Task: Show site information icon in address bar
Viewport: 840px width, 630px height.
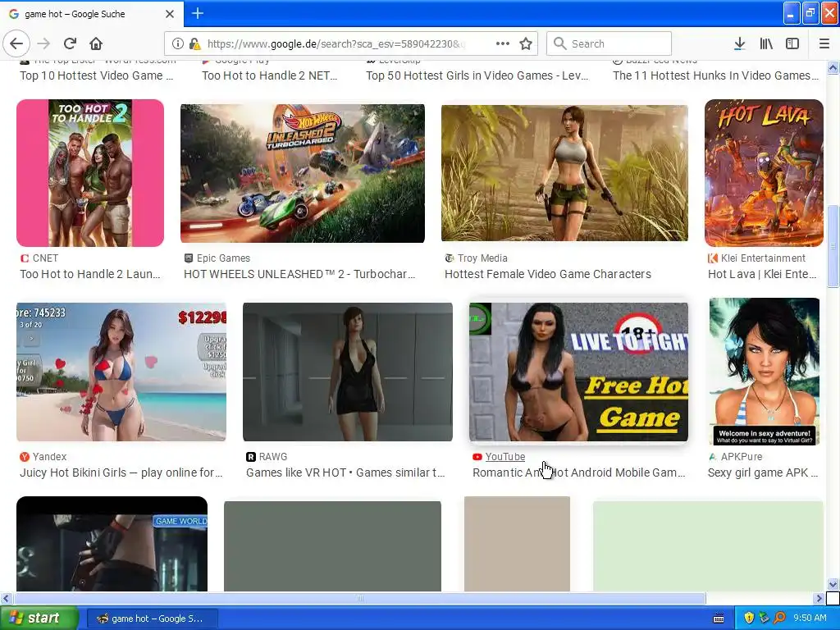Action: [x=178, y=44]
